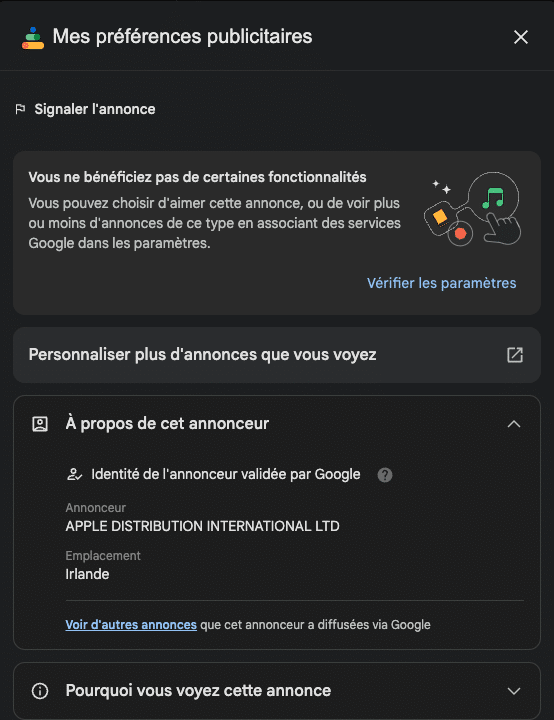Select the Signaler l'annonce label
The width and height of the screenshot is (554, 720).
(95, 109)
